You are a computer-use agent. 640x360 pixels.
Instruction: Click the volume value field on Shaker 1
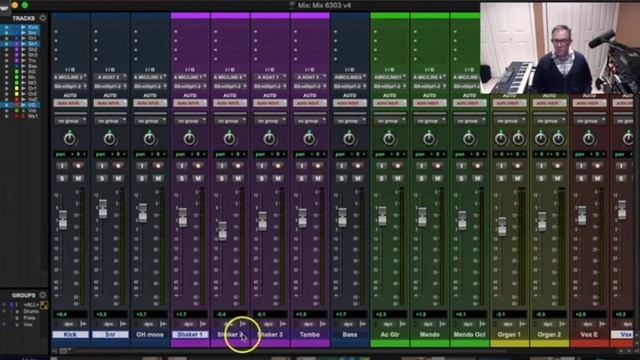pos(190,315)
